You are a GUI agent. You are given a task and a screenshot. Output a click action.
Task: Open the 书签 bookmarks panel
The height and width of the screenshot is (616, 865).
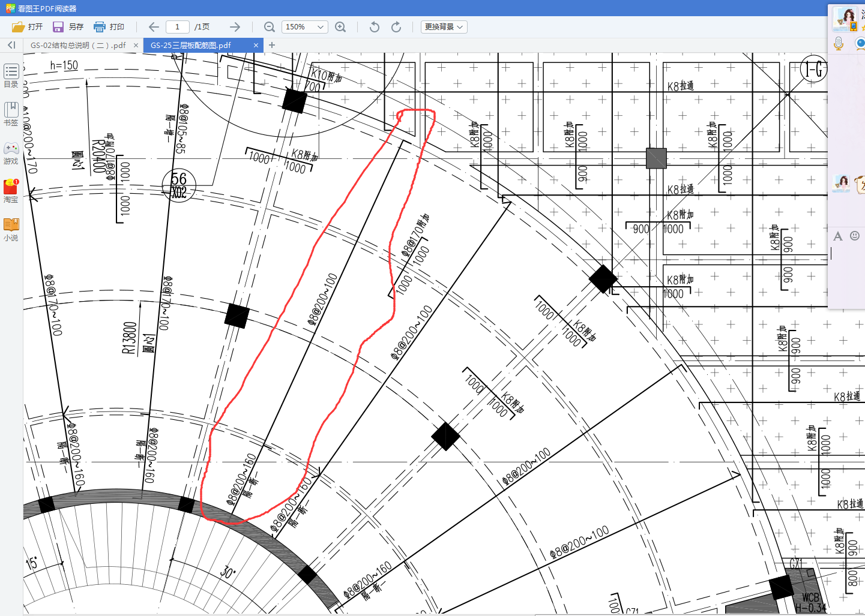pos(11,114)
